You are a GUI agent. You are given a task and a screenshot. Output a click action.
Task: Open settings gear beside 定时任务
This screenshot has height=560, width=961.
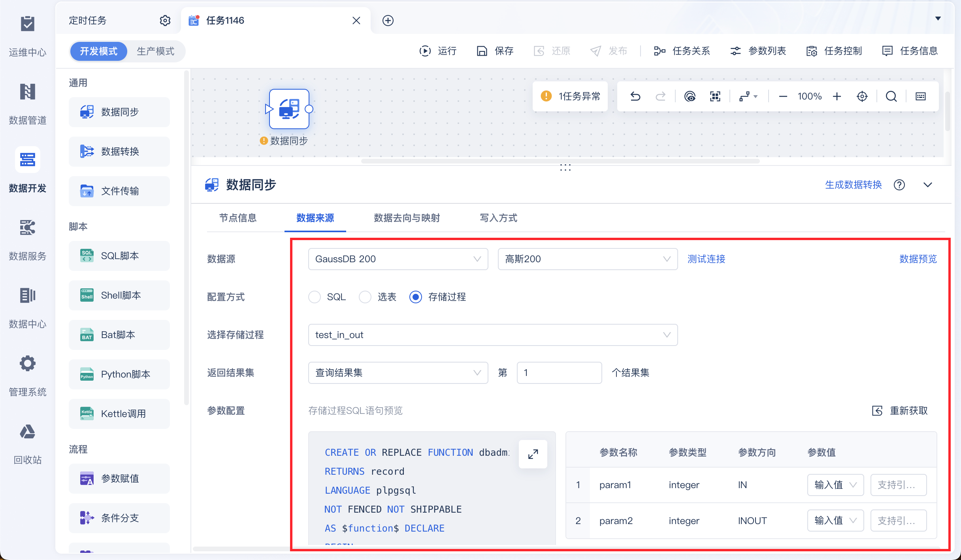[x=165, y=21]
